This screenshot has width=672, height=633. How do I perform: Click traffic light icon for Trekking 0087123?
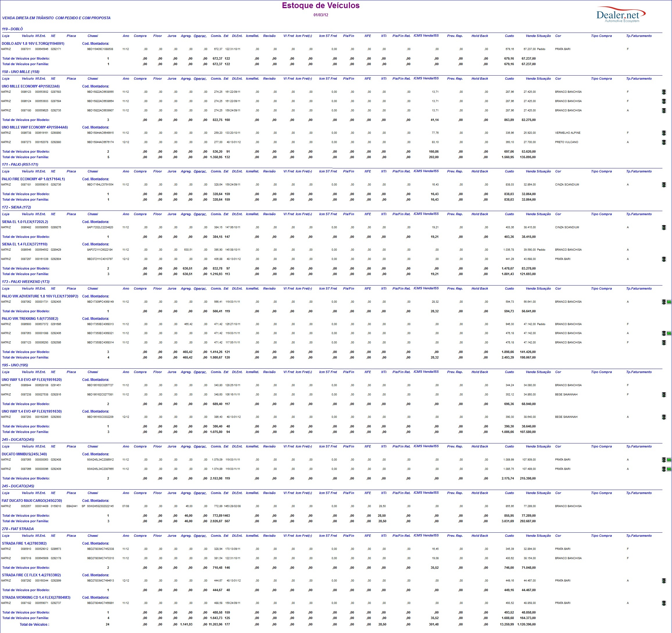point(664,343)
